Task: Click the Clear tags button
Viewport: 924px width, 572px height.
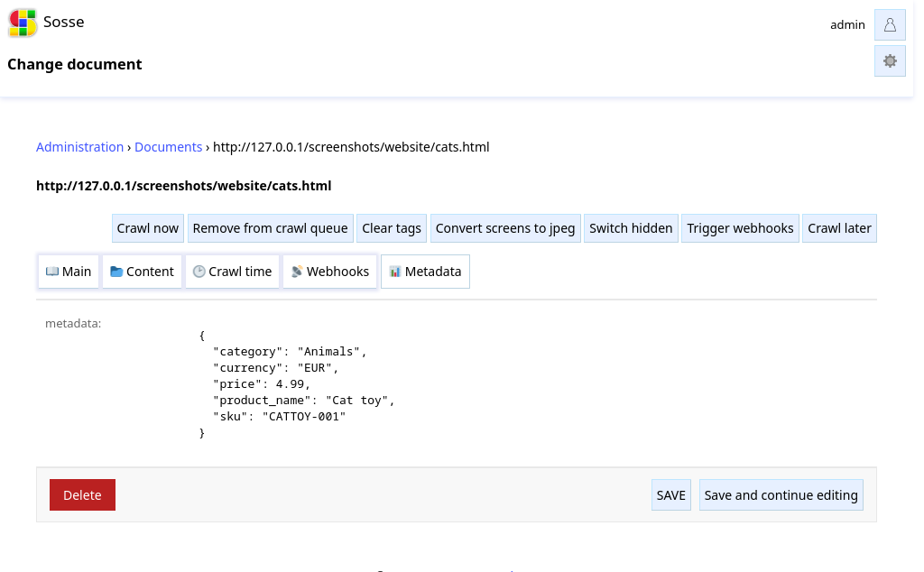Action: 392,228
